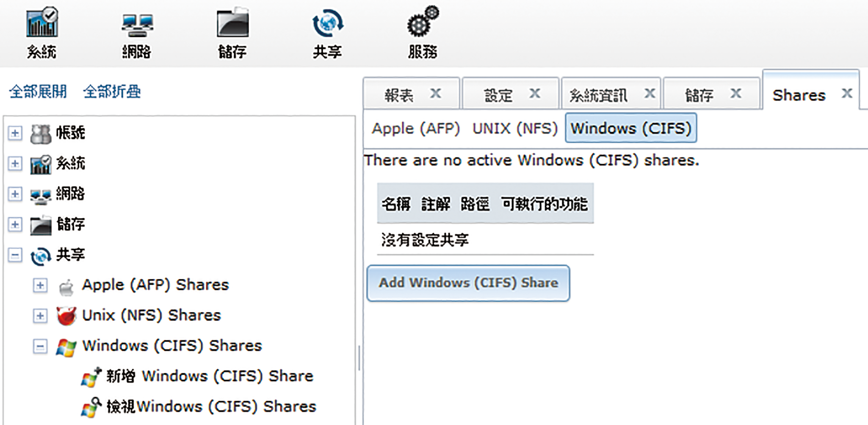Select Apple (AFP) Shares in tree
Screen dimensions: 868x425
[155, 285]
